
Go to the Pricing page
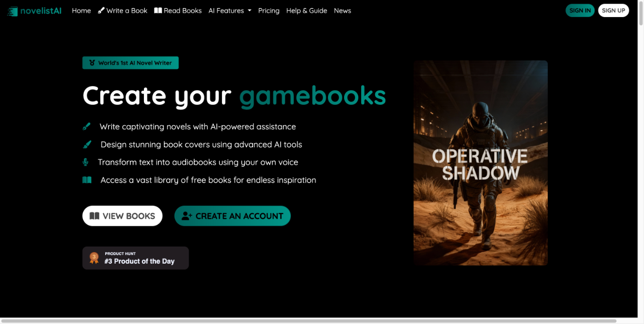click(x=269, y=11)
